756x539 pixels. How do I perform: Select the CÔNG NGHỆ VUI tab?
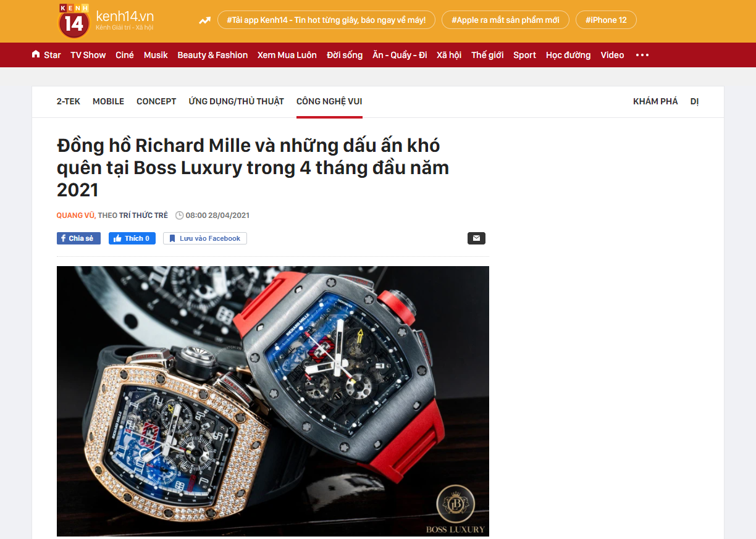pos(329,101)
